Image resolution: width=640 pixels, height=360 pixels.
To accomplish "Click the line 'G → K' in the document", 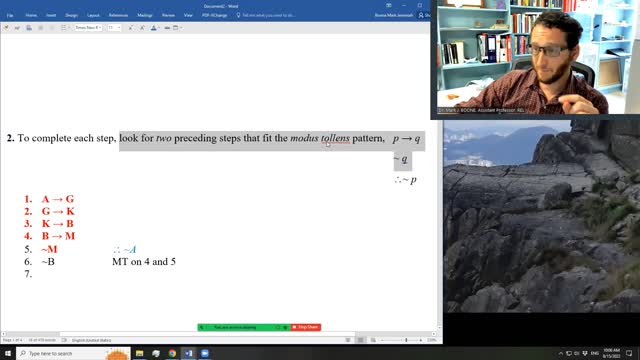I will (58, 211).
